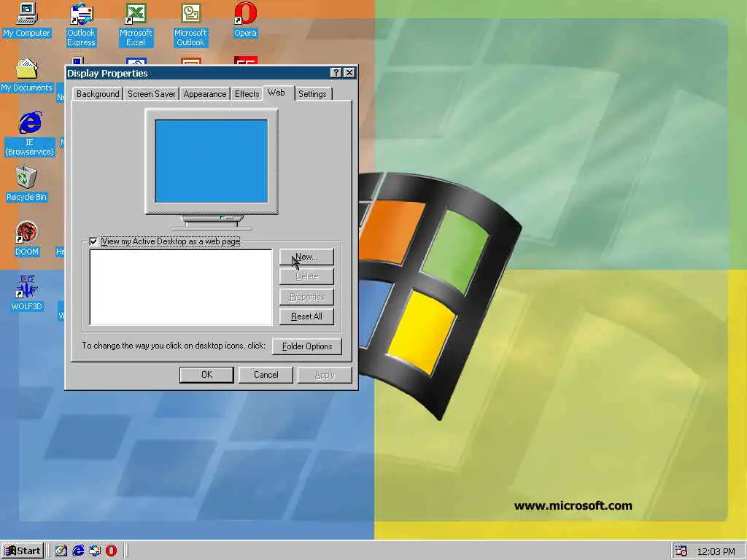The width and height of the screenshot is (747, 560).
Task: Open the Start menu
Action: [x=23, y=551]
